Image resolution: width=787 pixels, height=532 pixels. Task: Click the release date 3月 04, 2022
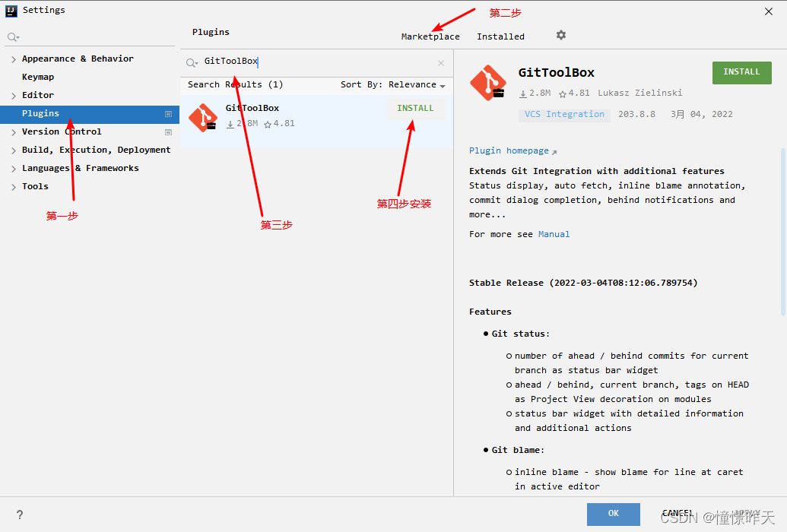[702, 115]
